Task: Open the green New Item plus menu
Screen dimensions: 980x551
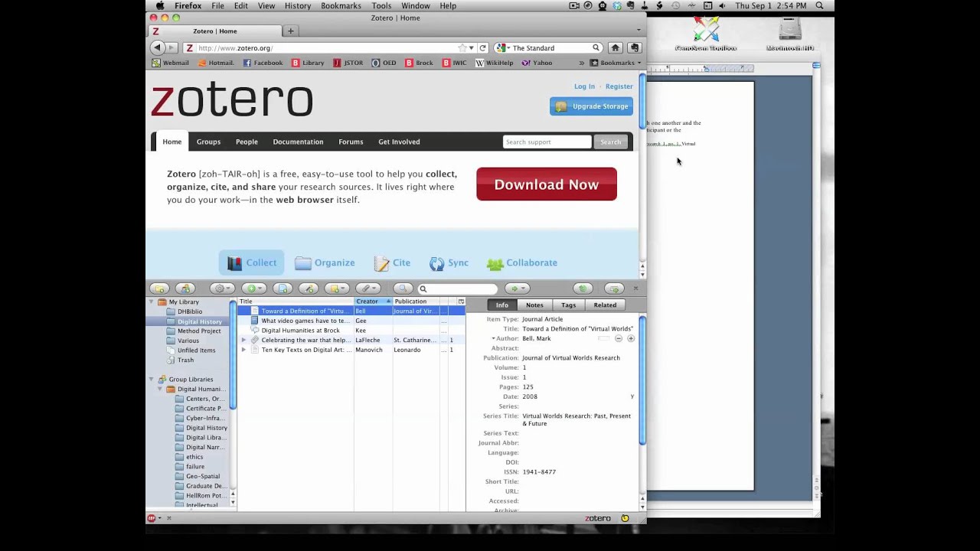Action: point(253,289)
